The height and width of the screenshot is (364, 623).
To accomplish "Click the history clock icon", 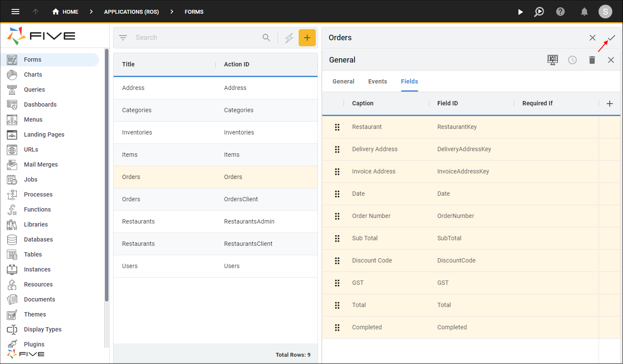I will (x=572, y=60).
